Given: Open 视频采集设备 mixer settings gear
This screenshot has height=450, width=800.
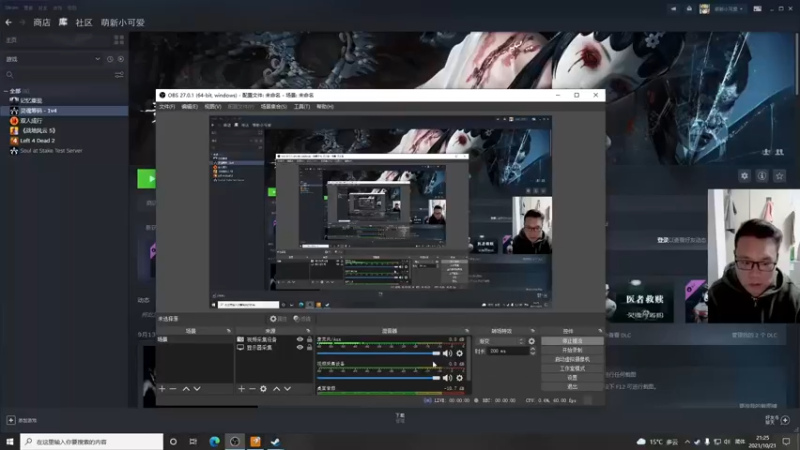Looking at the screenshot, I should (460, 378).
